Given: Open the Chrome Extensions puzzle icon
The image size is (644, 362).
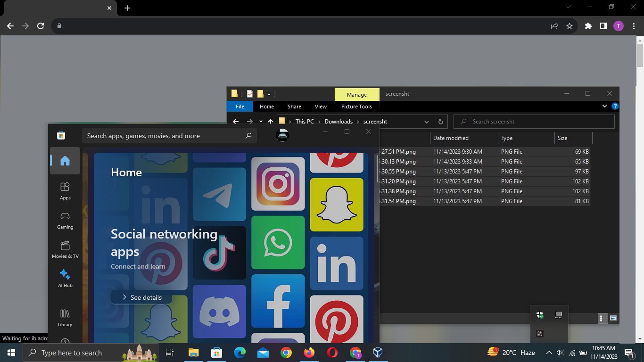Looking at the screenshot, I should [588, 26].
